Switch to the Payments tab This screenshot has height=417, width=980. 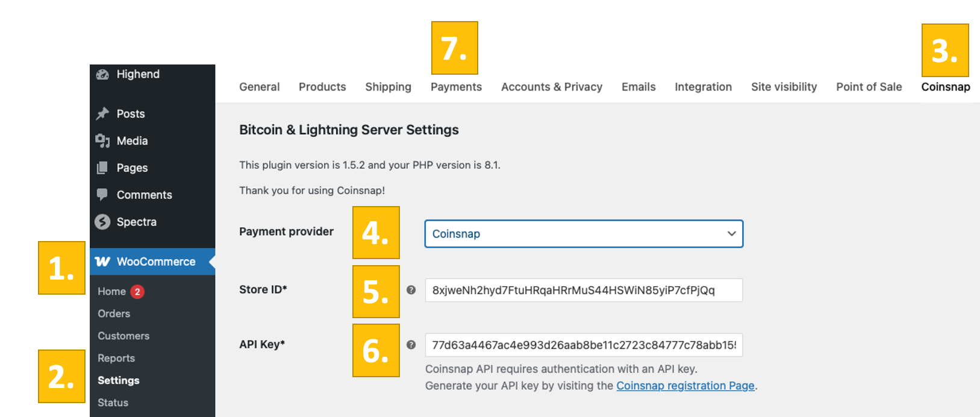click(x=456, y=87)
